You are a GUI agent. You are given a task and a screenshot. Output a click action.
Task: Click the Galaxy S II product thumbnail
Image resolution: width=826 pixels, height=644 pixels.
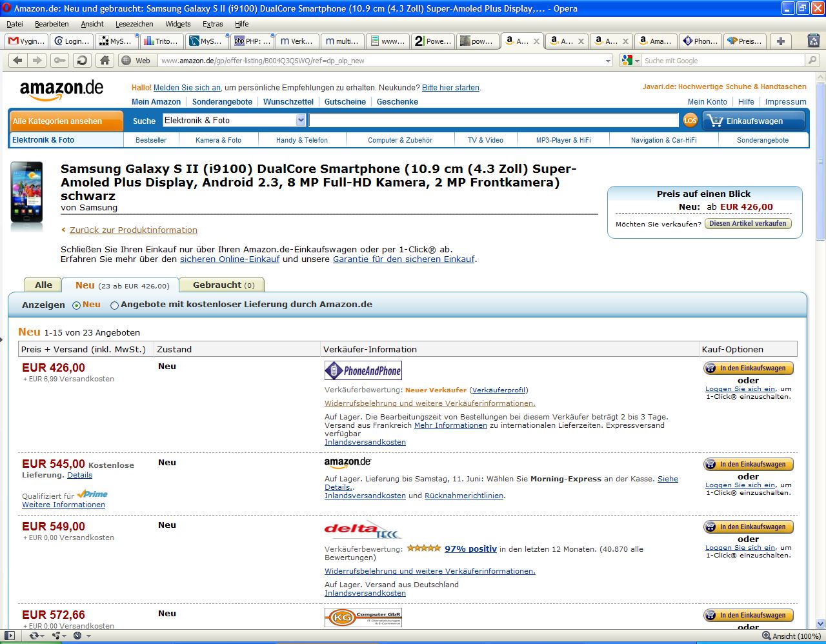click(26, 196)
